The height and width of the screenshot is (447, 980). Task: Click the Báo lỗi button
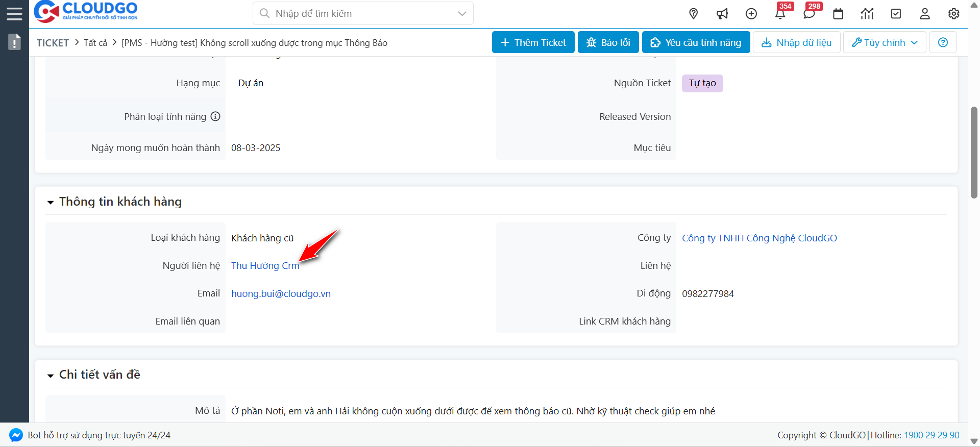click(608, 42)
